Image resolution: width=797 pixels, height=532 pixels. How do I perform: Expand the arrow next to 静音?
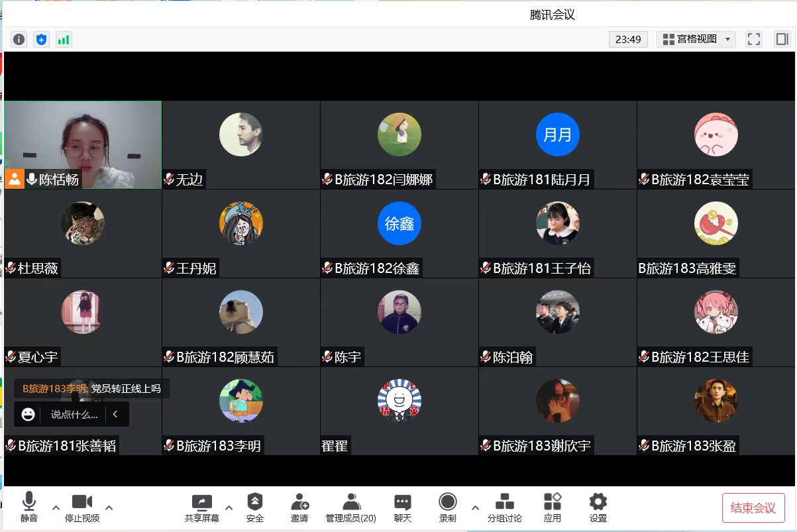tap(56, 508)
